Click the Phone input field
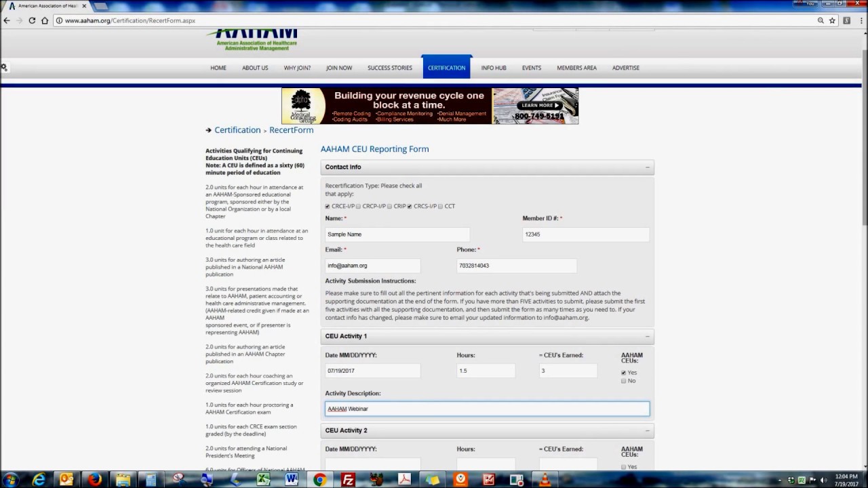The height and width of the screenshot is (488, 868). [x=516, y=266]
